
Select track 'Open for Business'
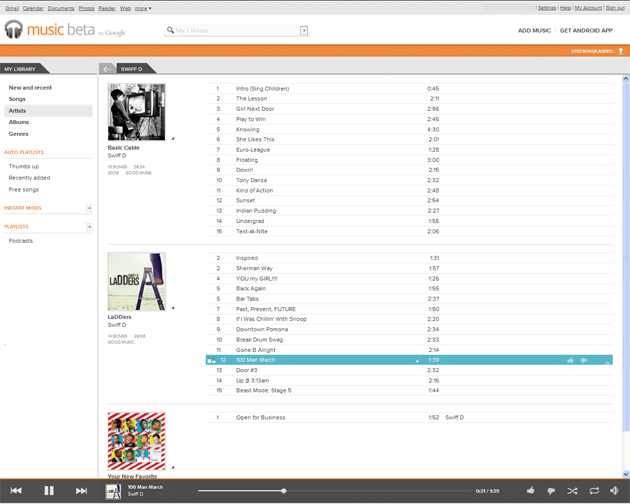pyautogui.click(x=409, y=418)
